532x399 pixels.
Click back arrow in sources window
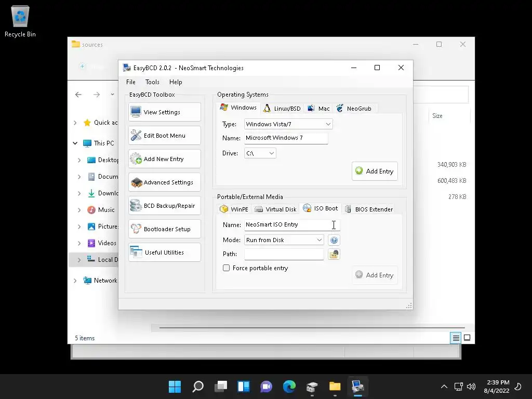point(78,95)
